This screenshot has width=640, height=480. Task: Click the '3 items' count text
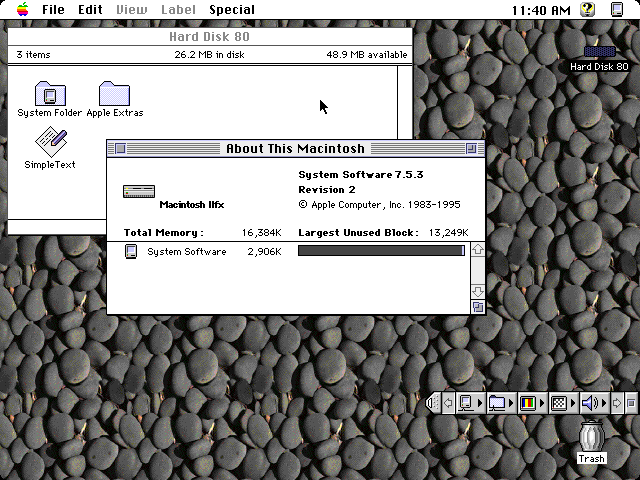click(33, 55)
